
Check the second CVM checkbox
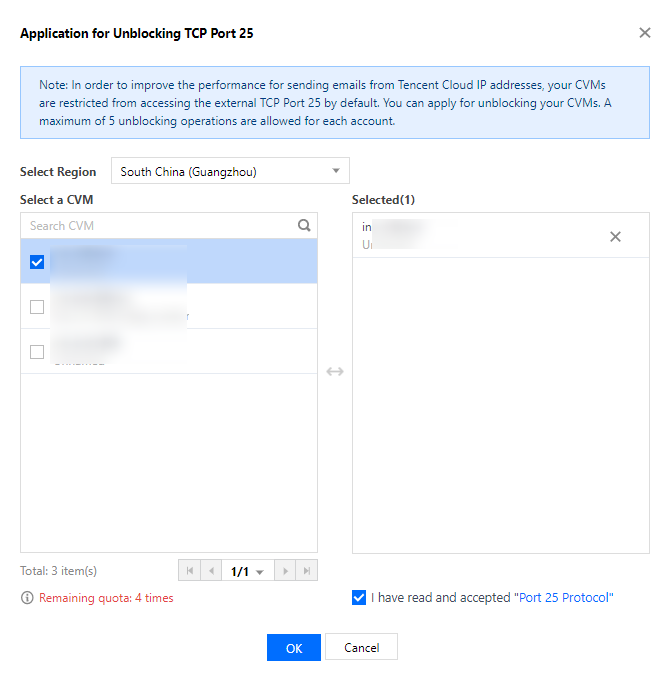click(37, 307)
